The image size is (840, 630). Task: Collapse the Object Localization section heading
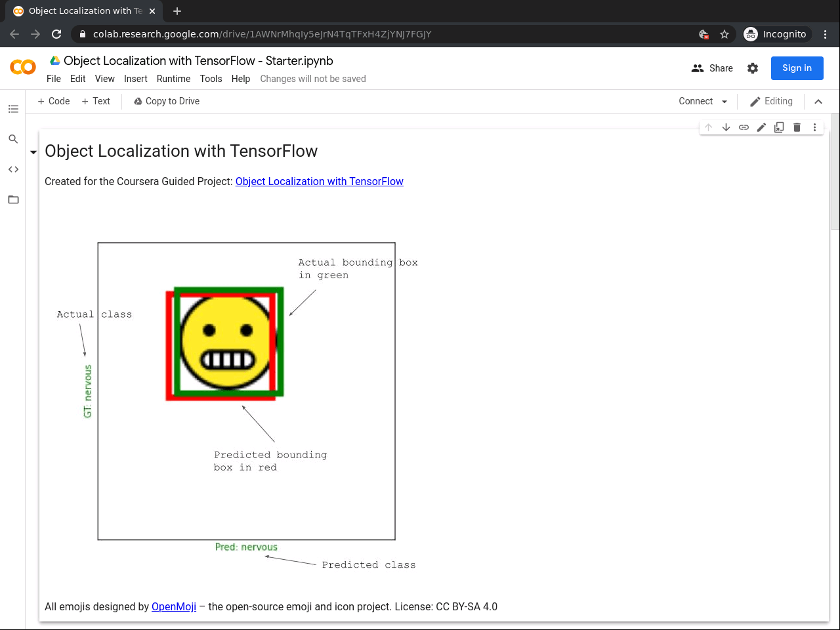(x=33, y=152)
